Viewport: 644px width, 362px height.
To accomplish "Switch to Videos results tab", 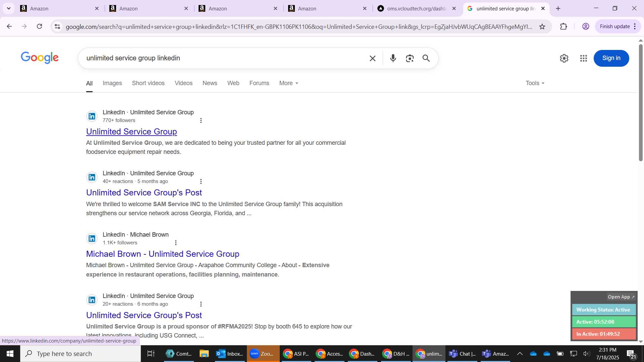I will (183, 83).
